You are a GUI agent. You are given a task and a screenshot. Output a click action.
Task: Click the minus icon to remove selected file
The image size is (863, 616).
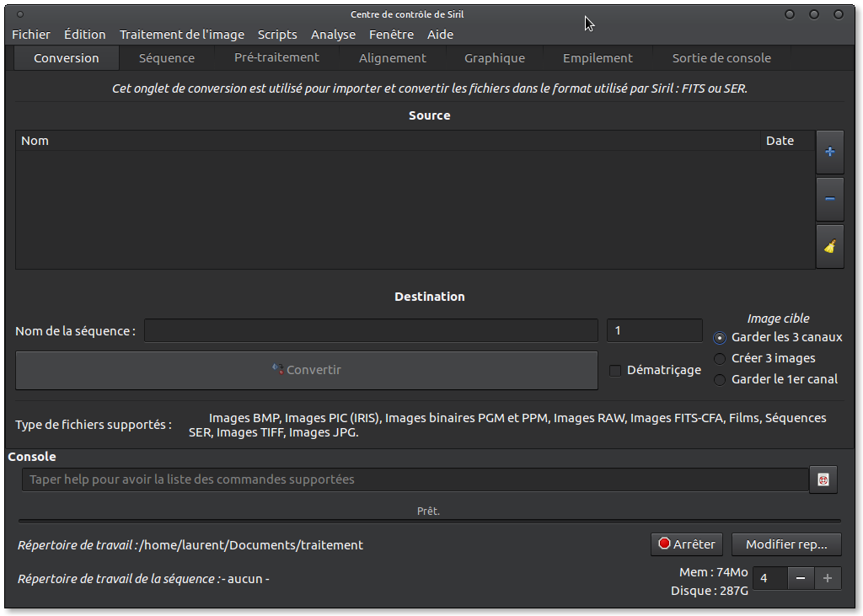pos(829,199)
